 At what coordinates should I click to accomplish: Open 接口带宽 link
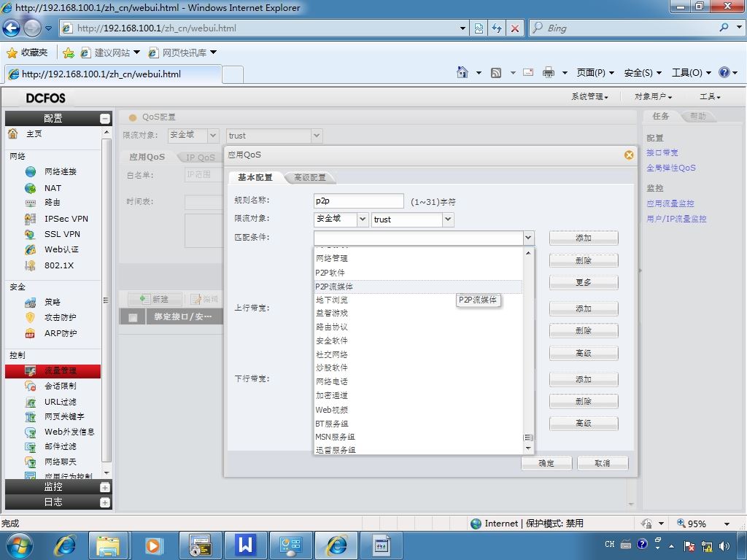point(662,153)
